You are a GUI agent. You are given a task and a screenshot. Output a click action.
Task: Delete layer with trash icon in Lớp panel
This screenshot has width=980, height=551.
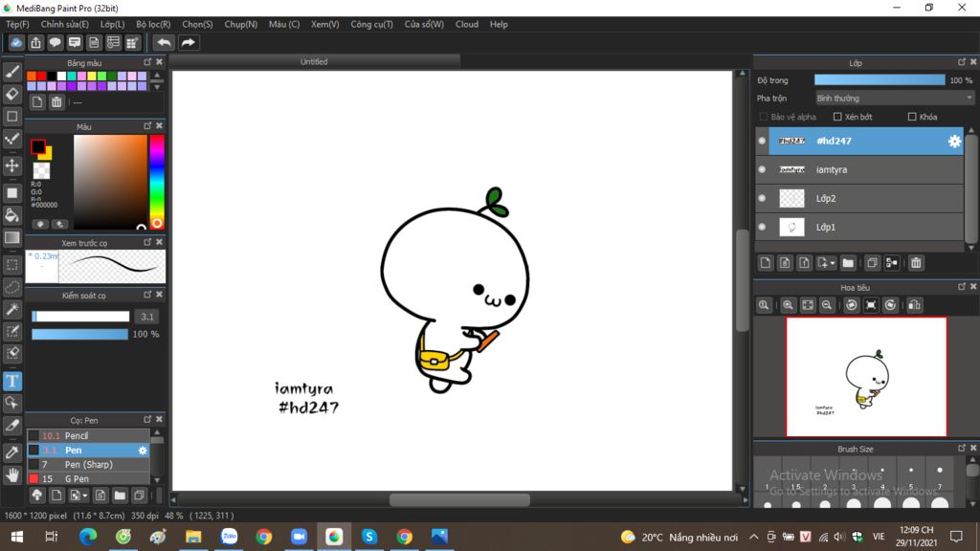pyautogui.click(x=916, y=263)
